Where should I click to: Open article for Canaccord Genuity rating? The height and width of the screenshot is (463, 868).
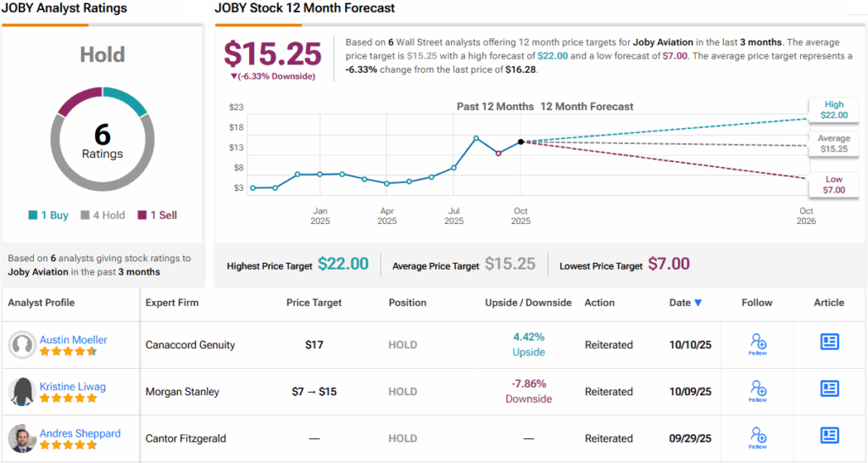tap(829, 342)
